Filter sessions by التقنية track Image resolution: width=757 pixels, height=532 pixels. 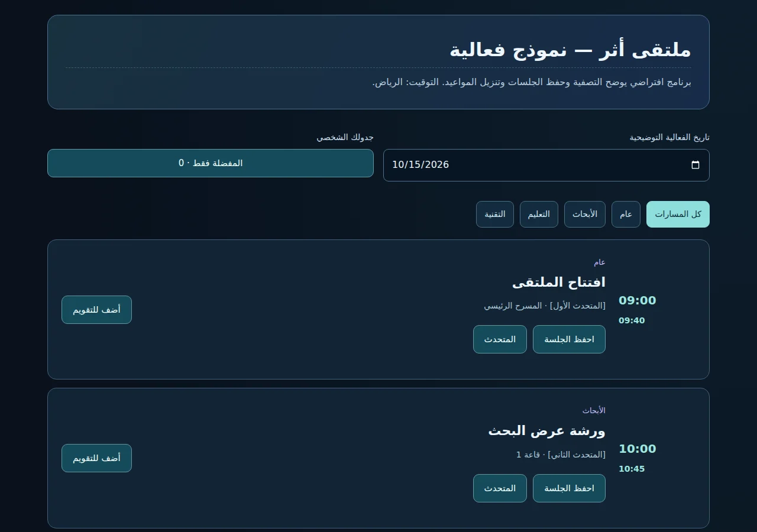coord(495,214)
